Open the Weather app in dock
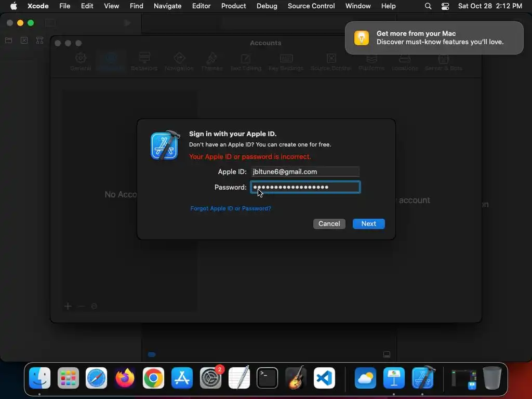This screenshot has width=532, height=399. click(x=365, y=378)
